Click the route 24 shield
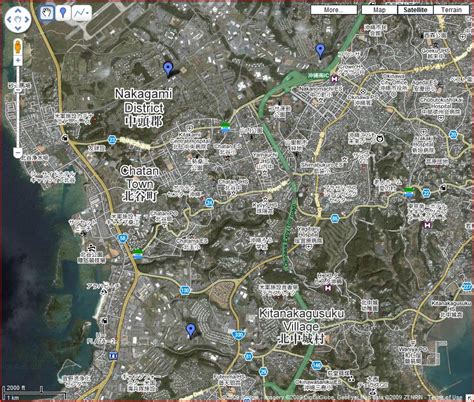 point(209,202)
